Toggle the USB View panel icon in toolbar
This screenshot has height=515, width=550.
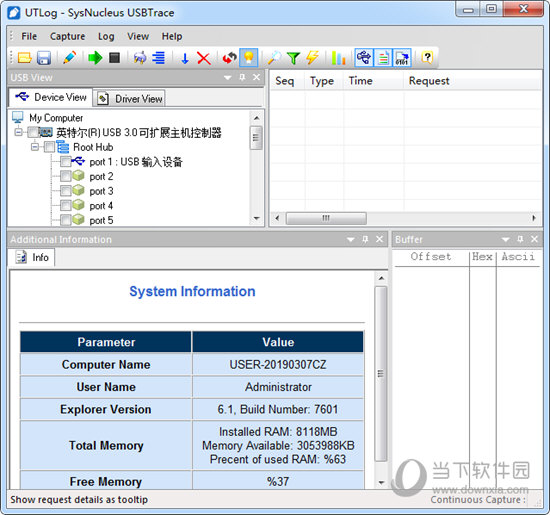[364, 58]
